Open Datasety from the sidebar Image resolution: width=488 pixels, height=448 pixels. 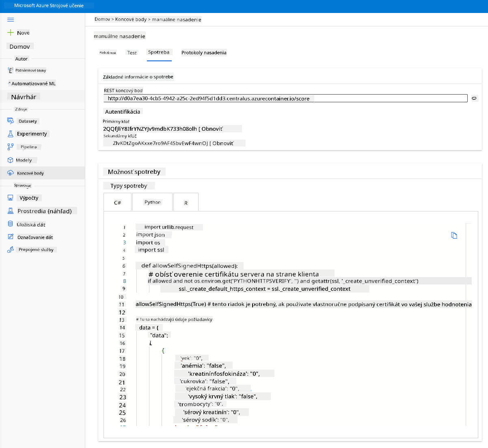point(28,121)
